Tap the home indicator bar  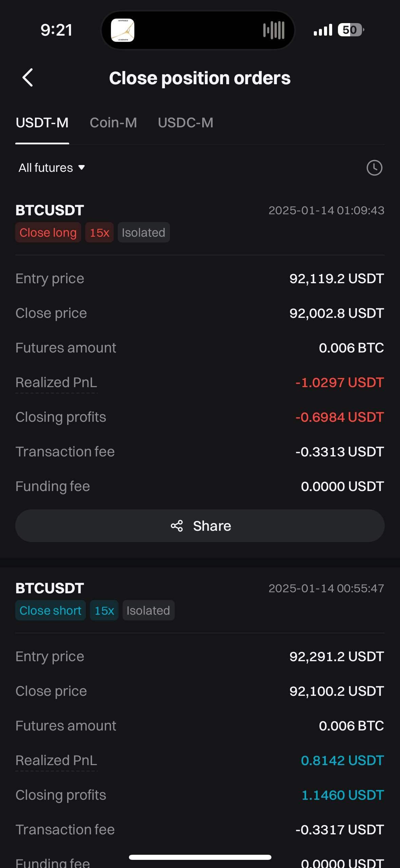point(200,857)
